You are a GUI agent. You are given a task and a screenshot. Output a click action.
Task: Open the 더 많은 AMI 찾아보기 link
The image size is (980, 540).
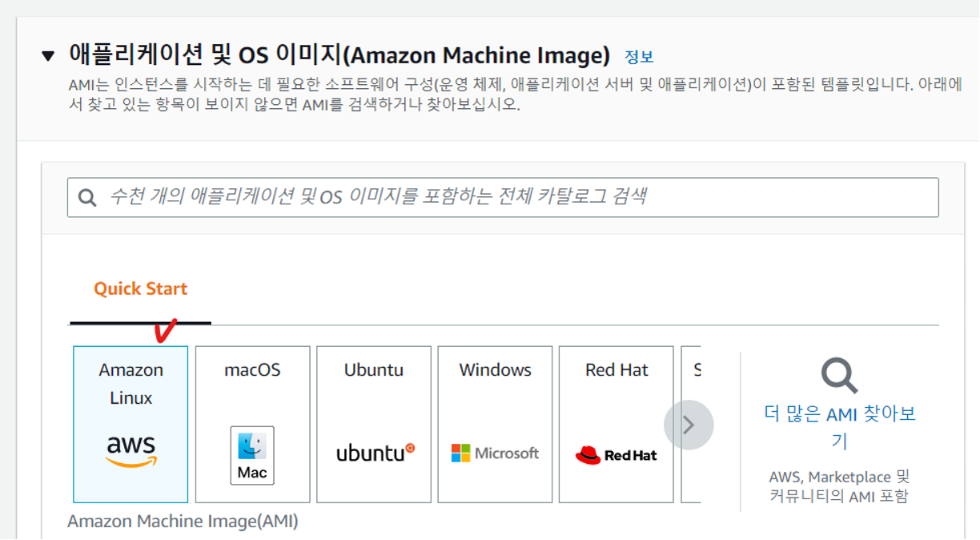tap(839, 428)
